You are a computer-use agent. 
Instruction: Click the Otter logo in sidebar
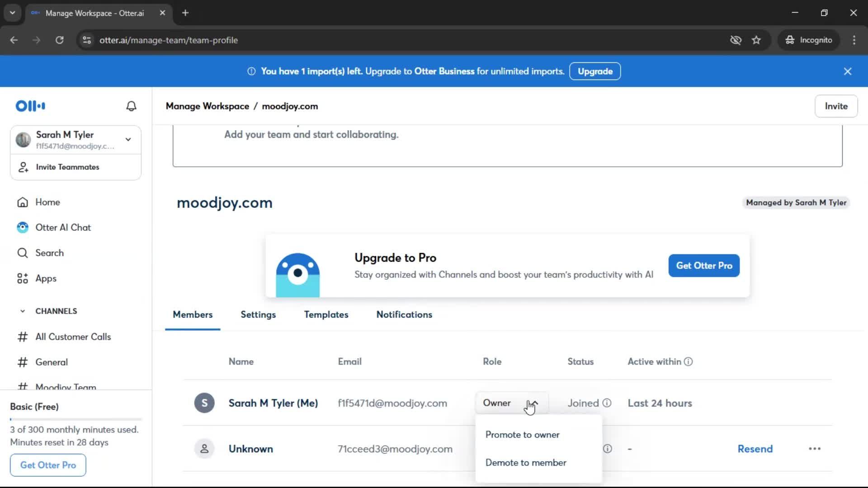[x=30, y=106]
